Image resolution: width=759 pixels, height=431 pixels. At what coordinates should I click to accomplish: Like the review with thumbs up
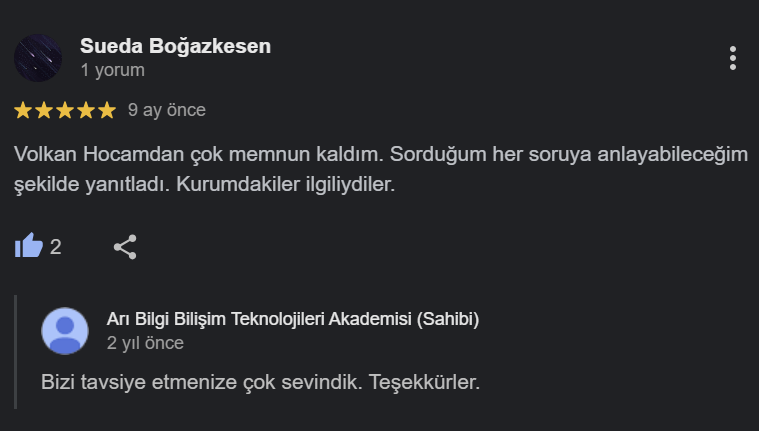(x=29, y=246)
